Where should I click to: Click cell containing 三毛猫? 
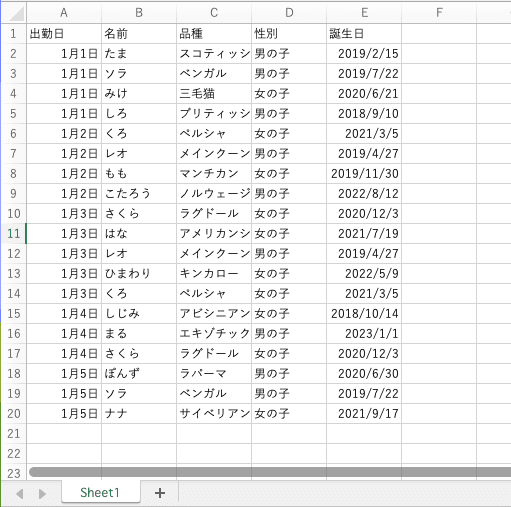[214, 93]
